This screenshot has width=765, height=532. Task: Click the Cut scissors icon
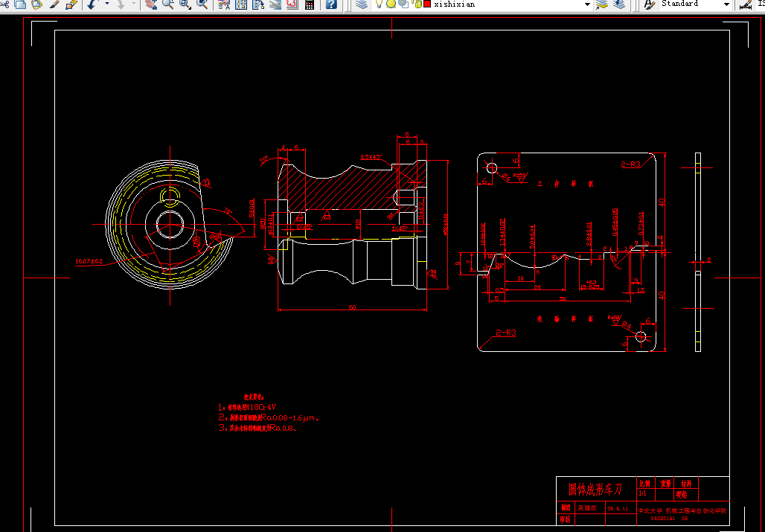tap(4, 4)
